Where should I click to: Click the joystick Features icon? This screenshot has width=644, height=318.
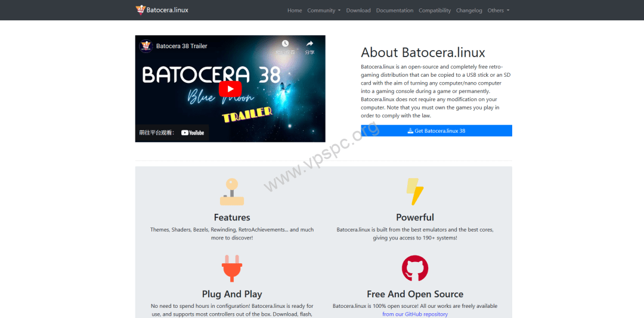tap(232, 192)
